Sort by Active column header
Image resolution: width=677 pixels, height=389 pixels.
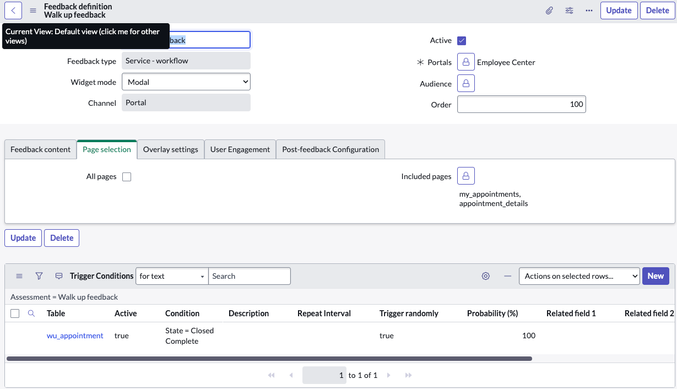pos(125,313)
